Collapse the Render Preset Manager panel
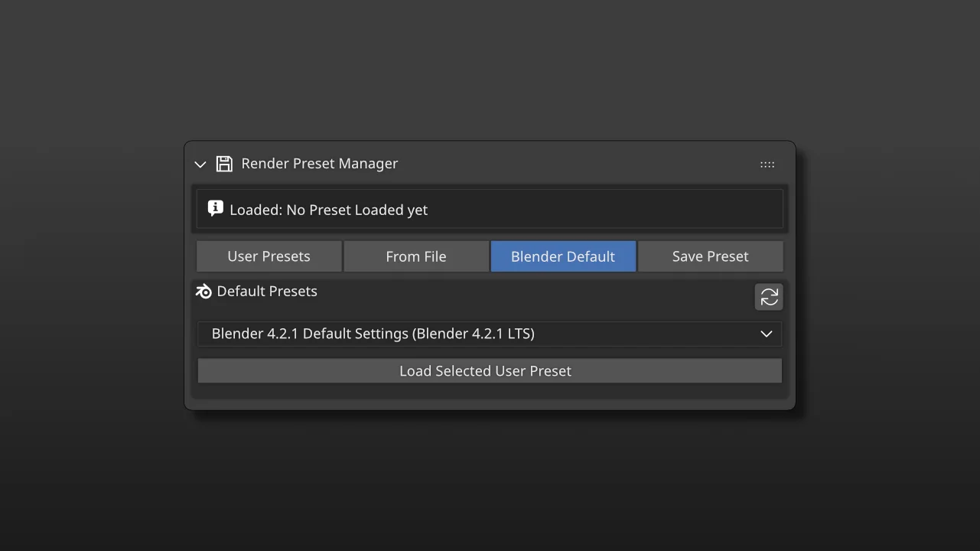This screenshot has height=551, width=980. 200,164
